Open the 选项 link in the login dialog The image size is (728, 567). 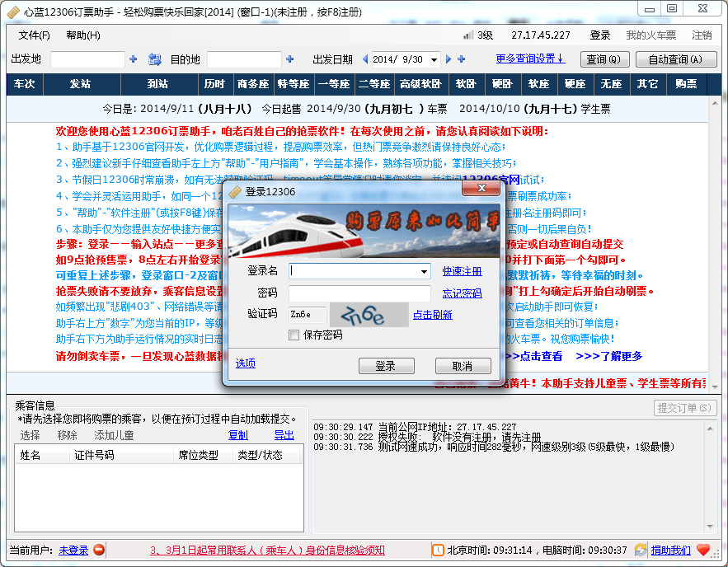point(246,363)
